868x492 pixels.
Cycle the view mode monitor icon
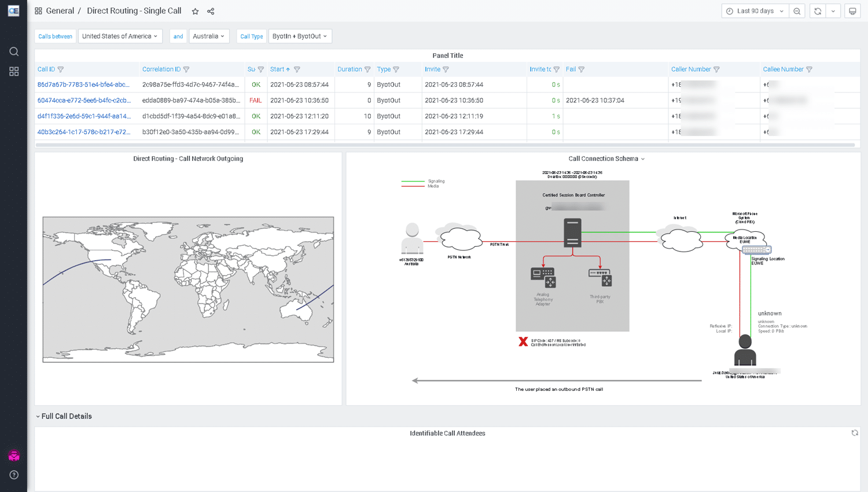[x=852, y=11]
